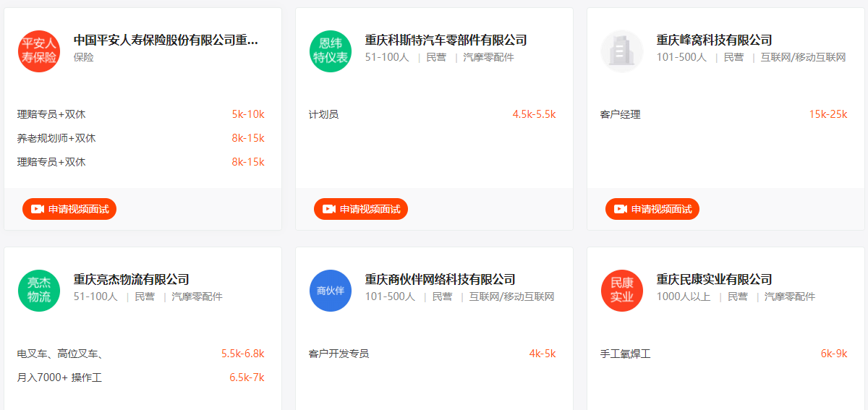The width and height of the screenshot is (868, 410).
Task: Click the 民康实业 red company logo
Action: (622, 291)
